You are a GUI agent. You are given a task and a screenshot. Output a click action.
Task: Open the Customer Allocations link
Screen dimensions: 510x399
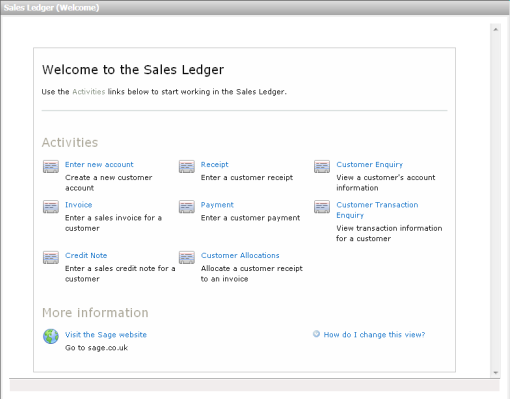pyautogui.click(x=240, y=255)
